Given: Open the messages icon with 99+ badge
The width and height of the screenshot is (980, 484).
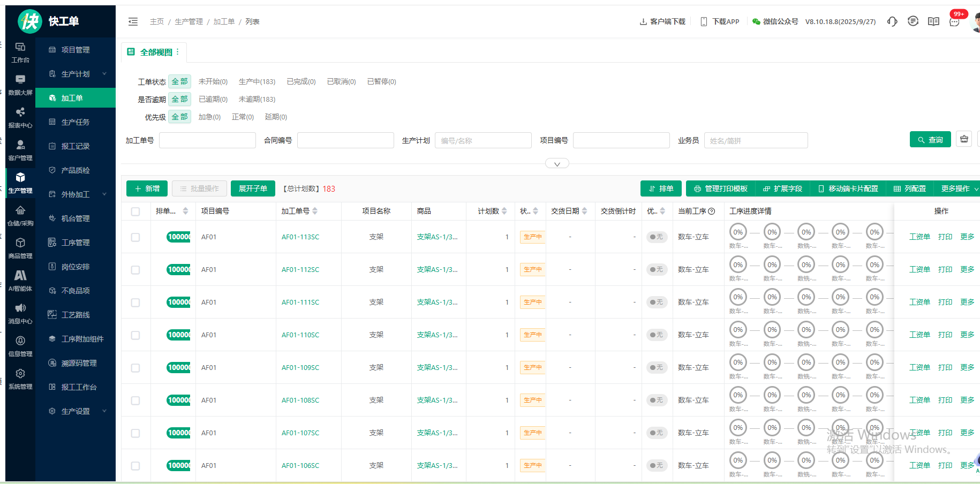Looking at the screenshot, I should [x=954, y=21].
